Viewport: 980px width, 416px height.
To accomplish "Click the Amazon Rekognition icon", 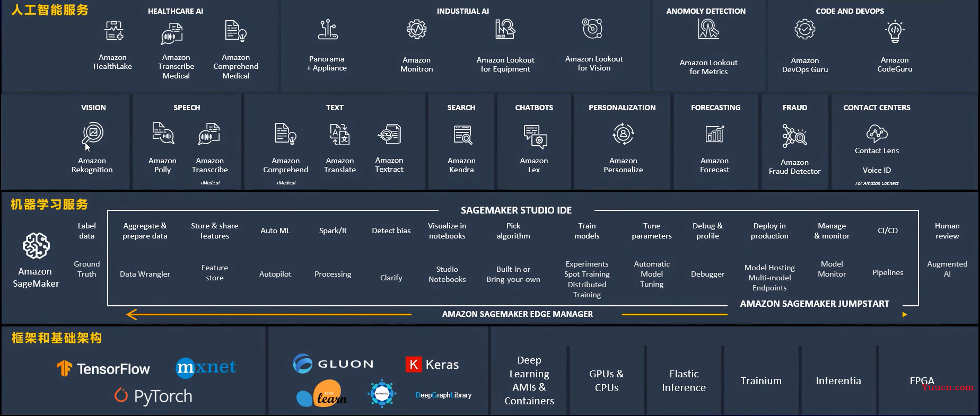I will 92,134.
